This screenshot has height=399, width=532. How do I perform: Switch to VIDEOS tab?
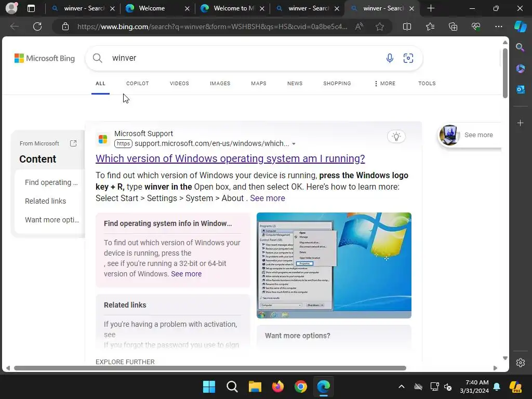click(179, 84)
